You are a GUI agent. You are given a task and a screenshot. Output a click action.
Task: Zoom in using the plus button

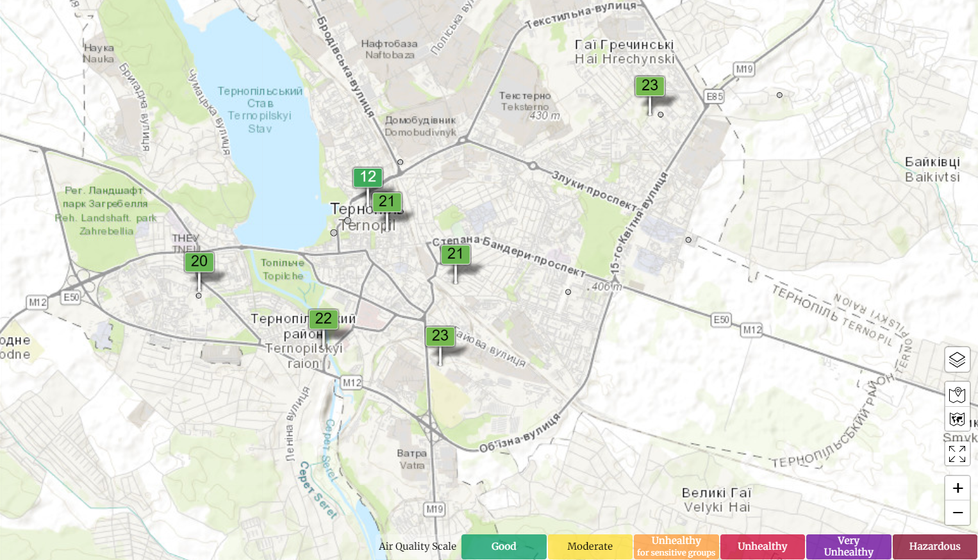click(x=957, y=488)
